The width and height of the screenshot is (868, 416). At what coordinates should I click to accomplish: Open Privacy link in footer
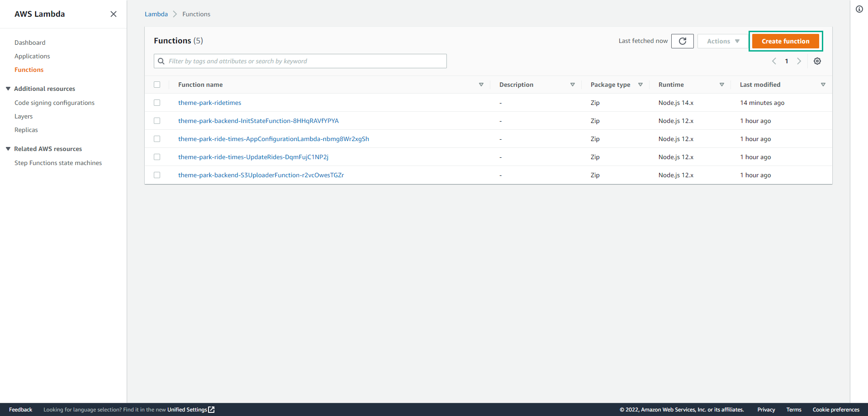(x=766, y=410)
